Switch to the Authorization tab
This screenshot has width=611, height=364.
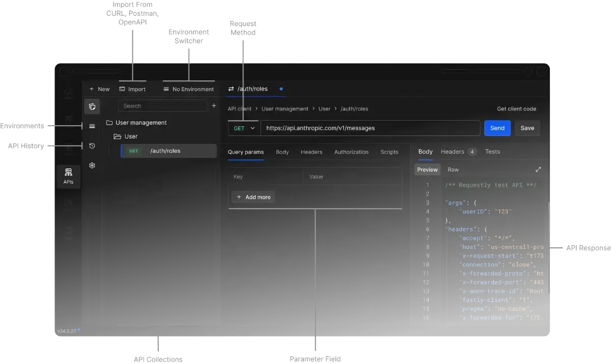click(351, 152)
